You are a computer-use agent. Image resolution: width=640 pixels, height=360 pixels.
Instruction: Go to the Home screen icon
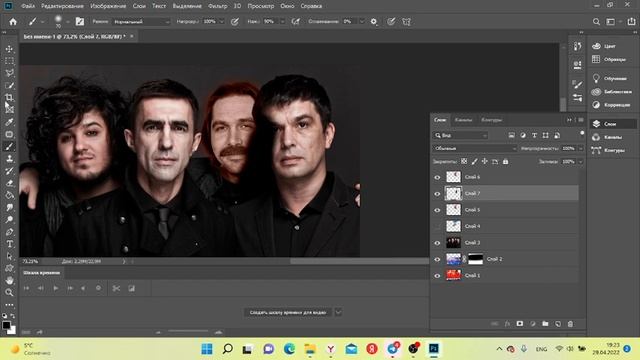(x=13, y=22)
